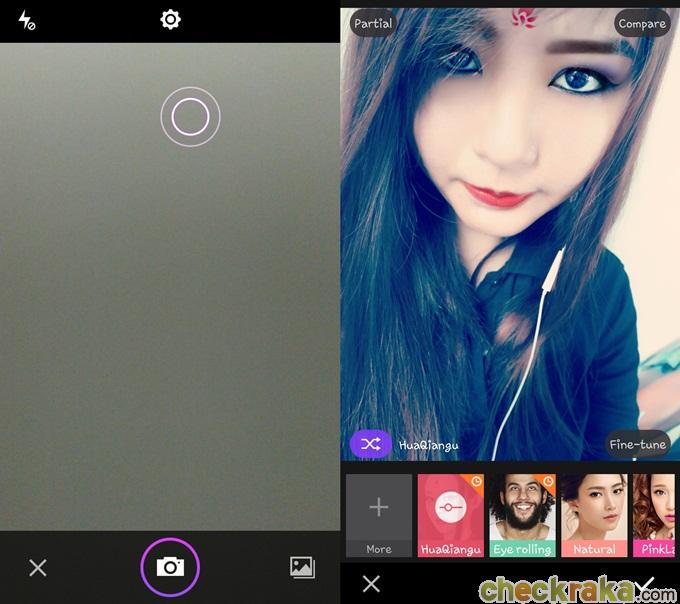This screenshot has width=680, height=604.
Task: Tap the Compare button
Action: pos(641,23)
